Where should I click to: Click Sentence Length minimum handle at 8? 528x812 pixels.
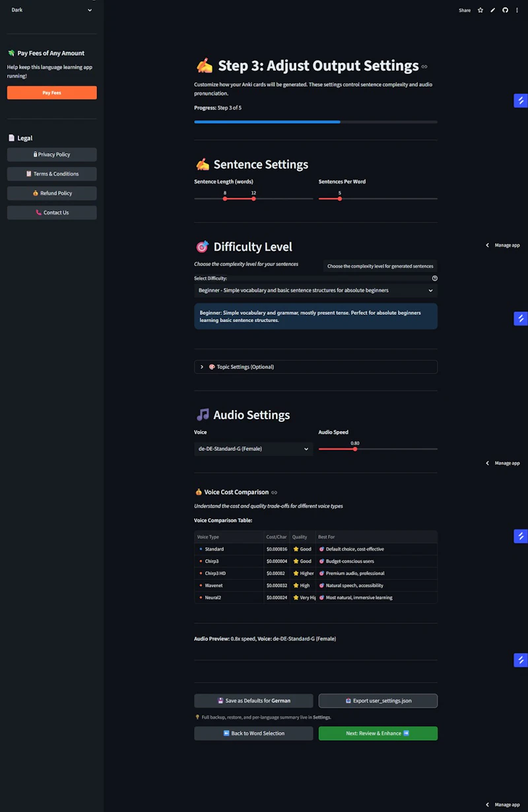225,199
